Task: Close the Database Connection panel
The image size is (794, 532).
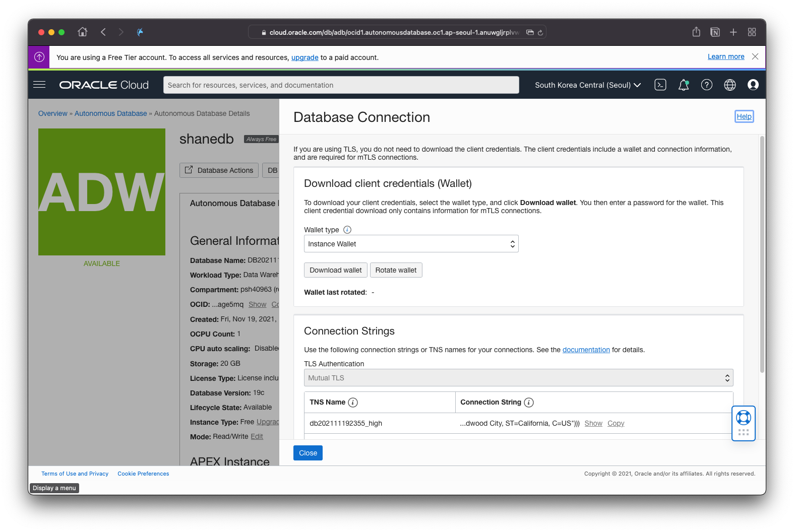Action: (x=308, y=453)
